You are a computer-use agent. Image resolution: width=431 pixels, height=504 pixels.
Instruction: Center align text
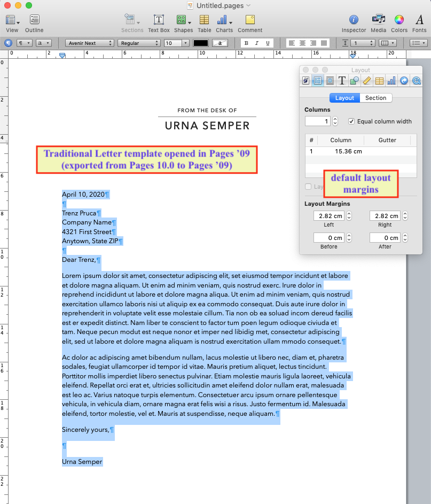302,43
